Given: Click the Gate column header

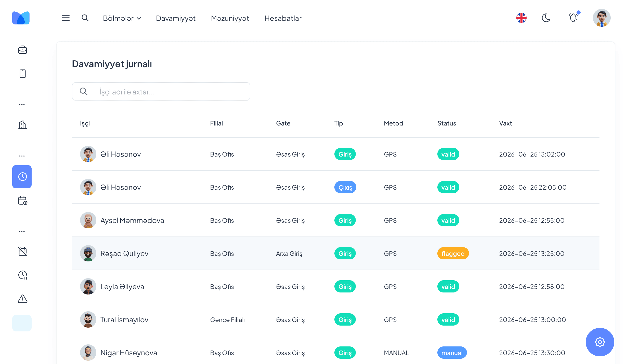Looking at the screenshot, I should point(283,123).
